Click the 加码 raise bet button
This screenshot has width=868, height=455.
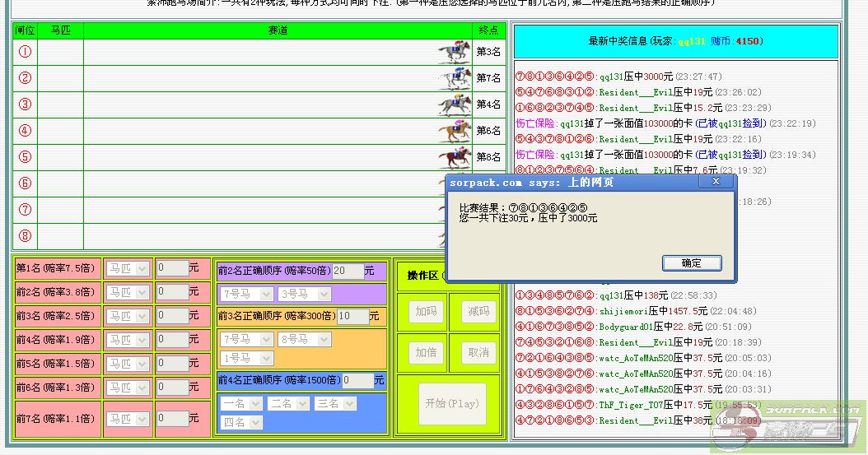426,312
